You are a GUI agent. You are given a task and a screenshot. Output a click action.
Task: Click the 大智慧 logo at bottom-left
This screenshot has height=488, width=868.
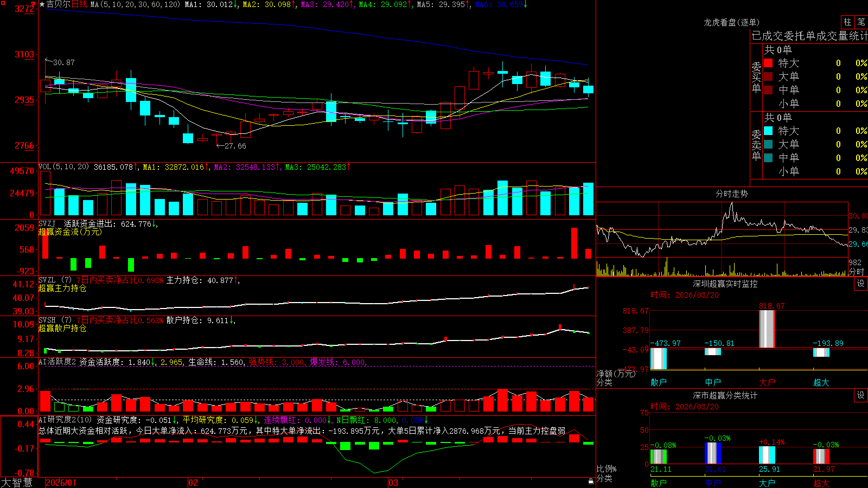point(17,483)
